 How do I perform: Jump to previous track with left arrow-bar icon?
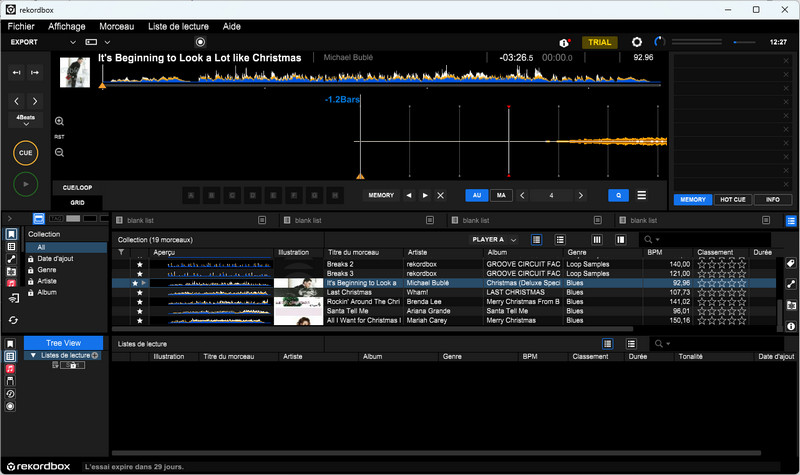click(x=17, y=72)
